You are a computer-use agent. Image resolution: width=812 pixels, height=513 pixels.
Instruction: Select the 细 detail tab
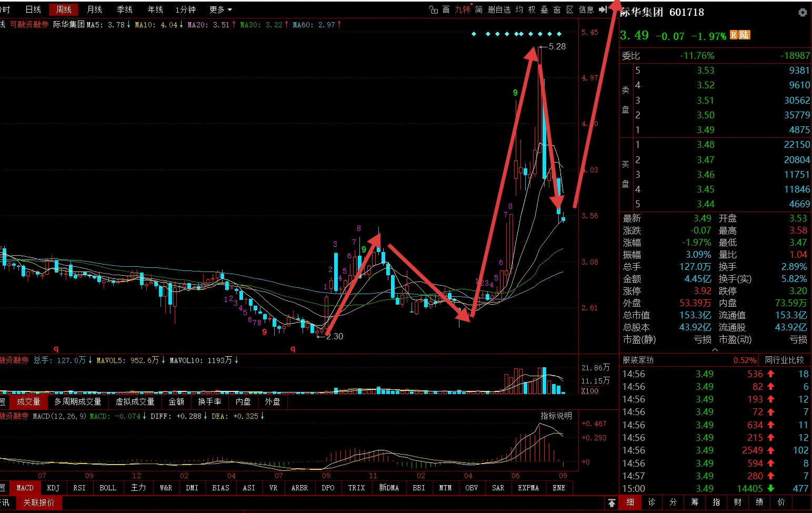630,502
